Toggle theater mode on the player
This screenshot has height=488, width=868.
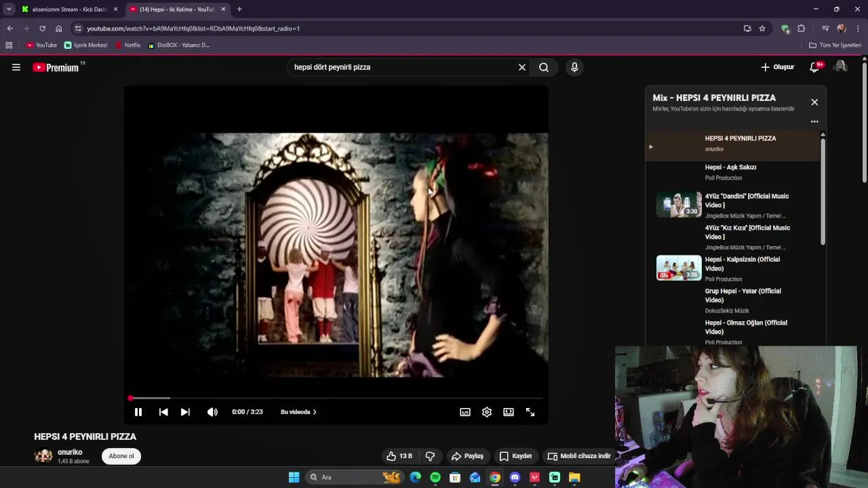[x=509, y=412]
